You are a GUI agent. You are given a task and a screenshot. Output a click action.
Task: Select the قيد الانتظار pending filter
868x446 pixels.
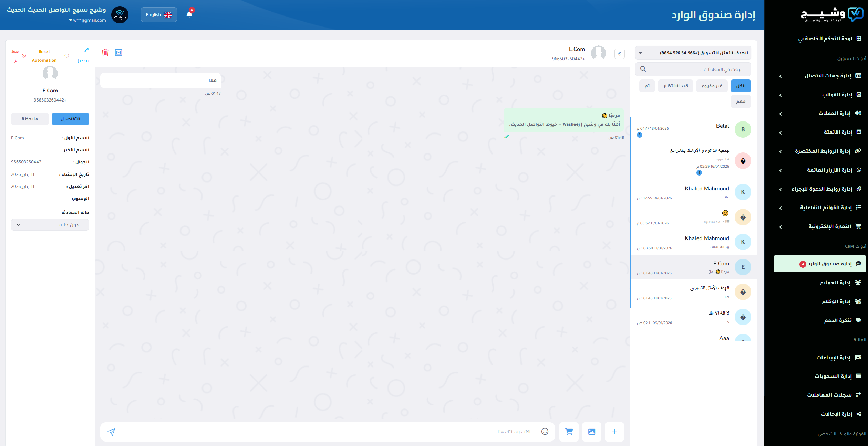pos(675,86)
